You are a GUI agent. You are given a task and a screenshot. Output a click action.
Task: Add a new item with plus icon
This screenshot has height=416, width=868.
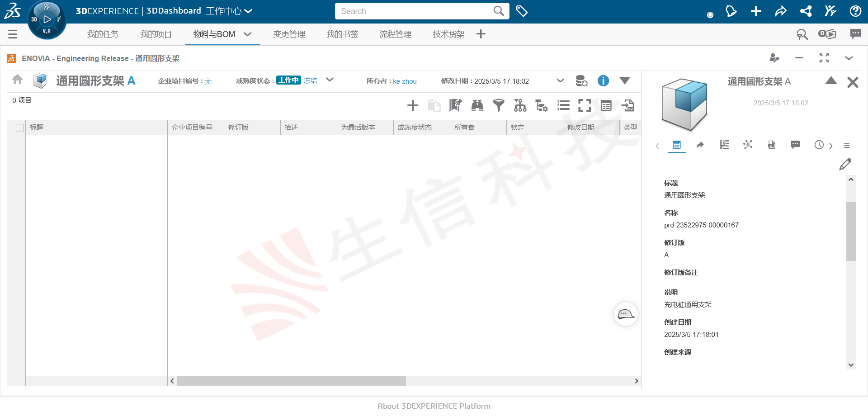point(412,105)
